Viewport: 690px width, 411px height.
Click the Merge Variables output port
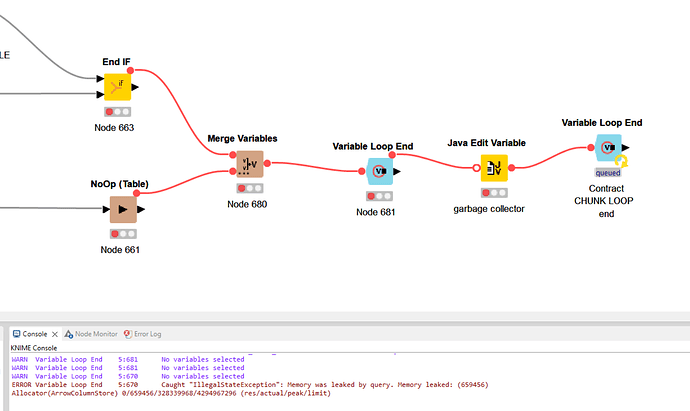pyautogui.click(x=267, y=163)
